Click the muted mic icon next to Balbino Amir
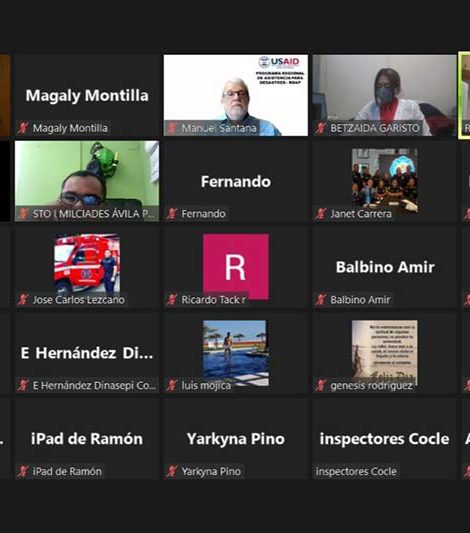 tap(321, 299)
